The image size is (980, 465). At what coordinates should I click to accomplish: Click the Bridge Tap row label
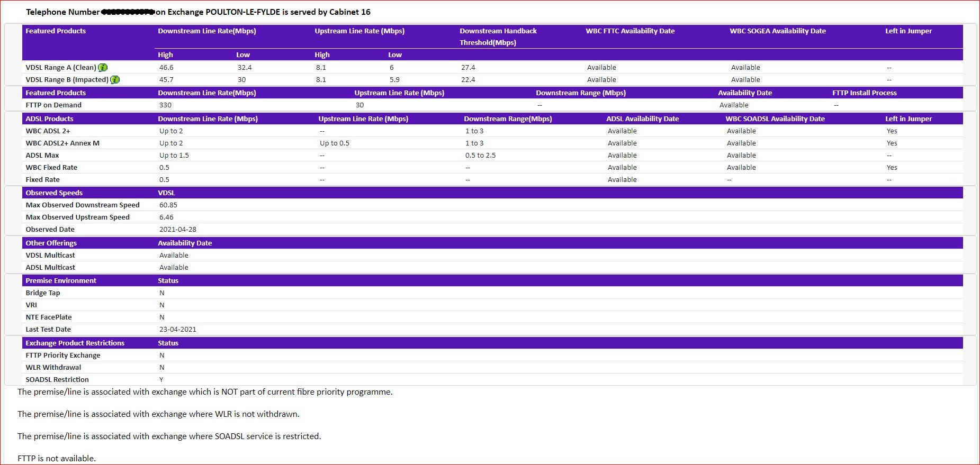click(43, 293)
